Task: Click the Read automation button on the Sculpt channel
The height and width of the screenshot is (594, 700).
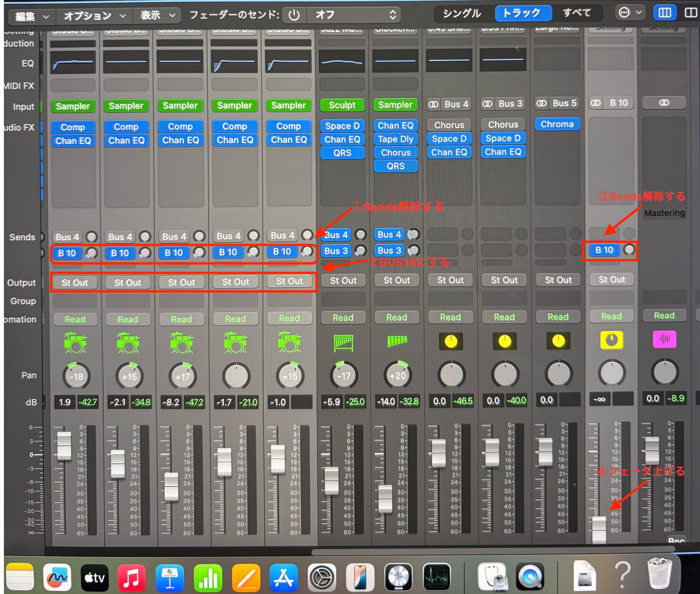Action: point(343,317)
